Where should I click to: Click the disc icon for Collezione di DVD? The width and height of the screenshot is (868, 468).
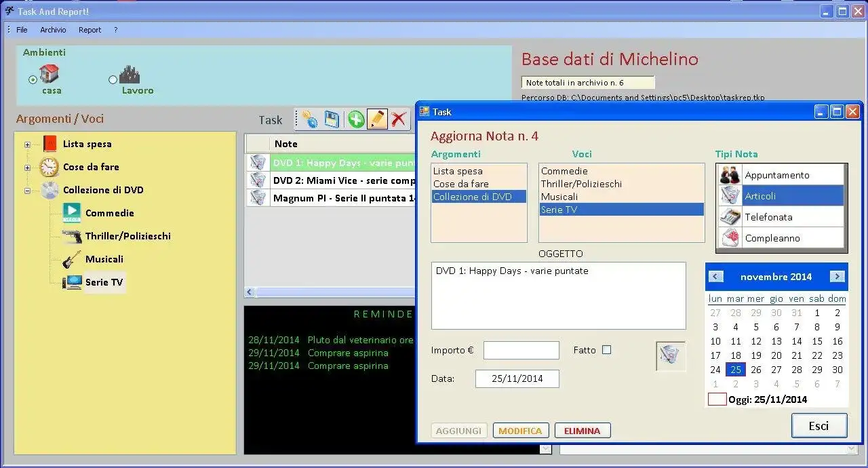[x=50, y=190]
